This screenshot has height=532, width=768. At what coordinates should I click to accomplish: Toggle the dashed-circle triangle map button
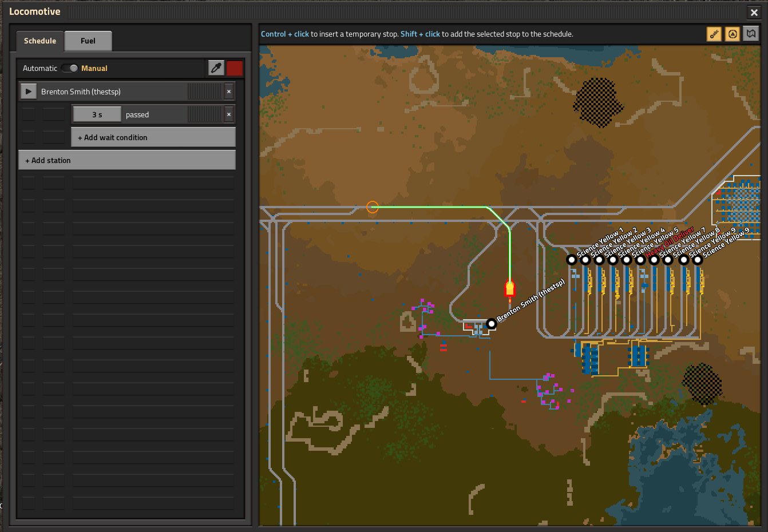733,34
